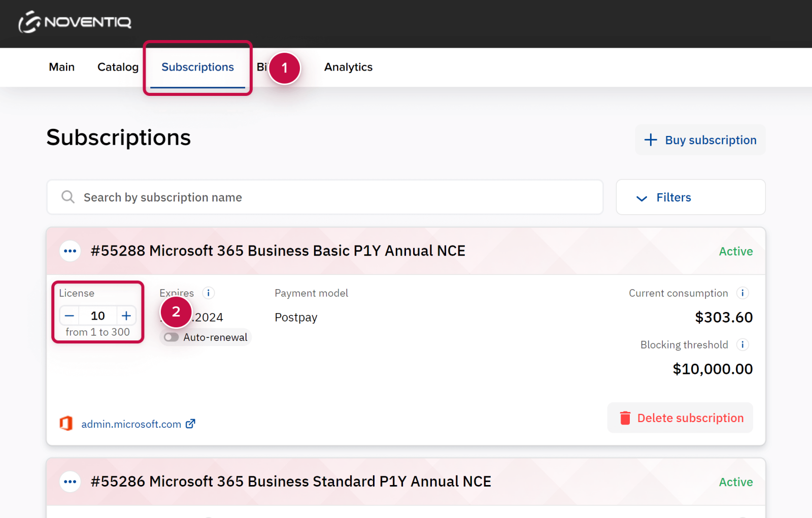Image resolution: width=812 pixels, height=518 pixels.
Task: Click Buy subscription button
Action: pyautogui.click(x=700, y=140)
